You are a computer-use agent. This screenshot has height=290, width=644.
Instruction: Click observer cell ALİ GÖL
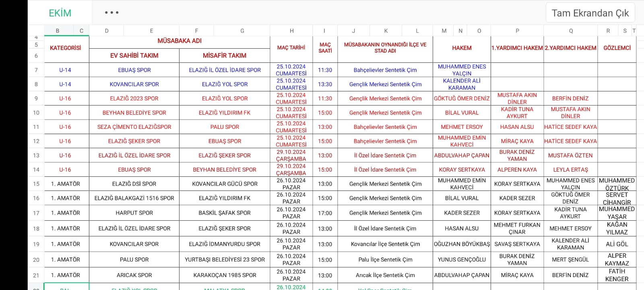click(x=617, y=244)
